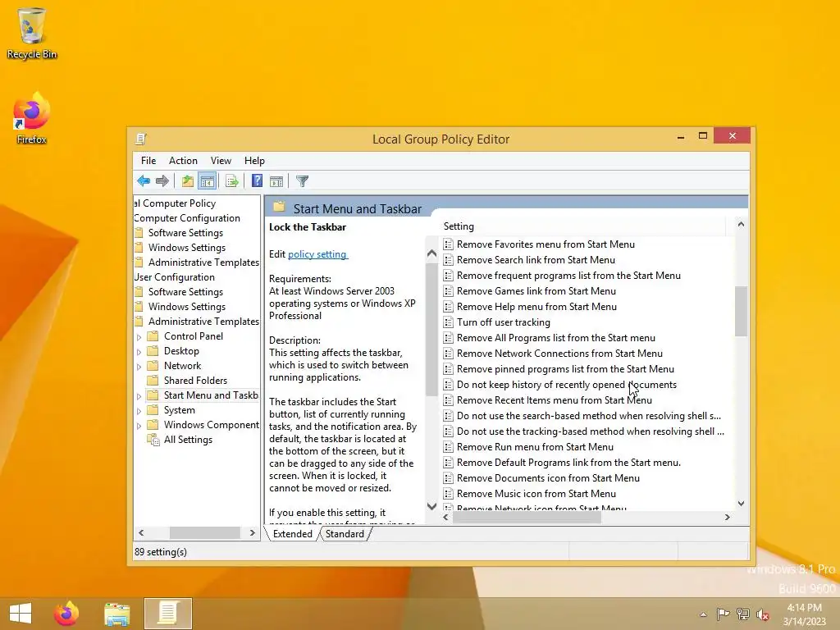The image size is (840, 630).
Task: Switch to the Extended tab
Action: click(x=293, y=534)
